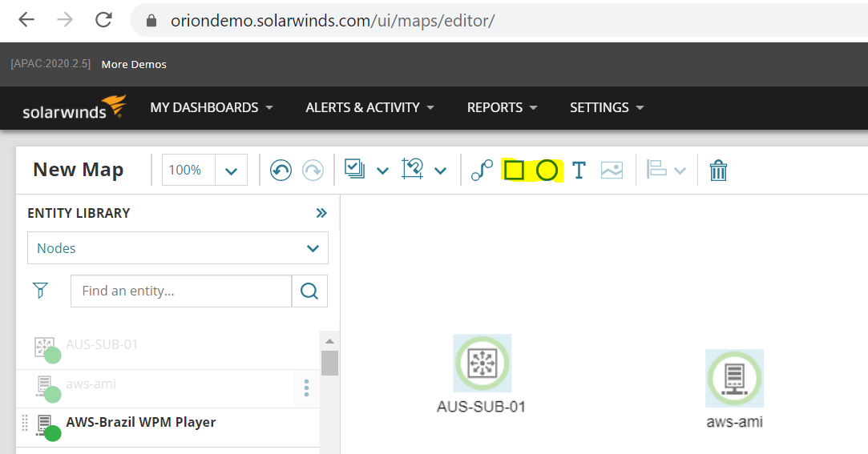Go back using browser back arrow

26,20
